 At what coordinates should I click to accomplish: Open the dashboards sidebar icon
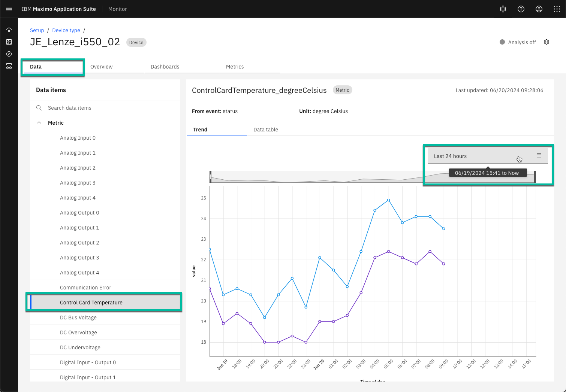9,42
